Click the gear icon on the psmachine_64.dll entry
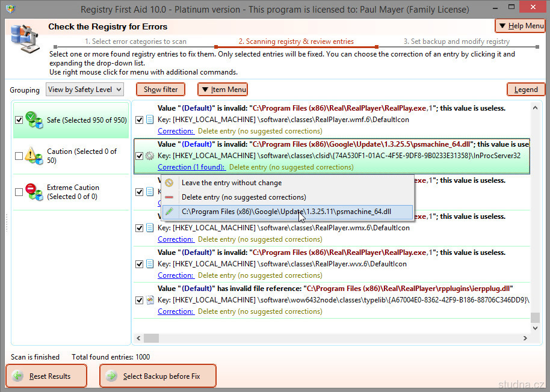This screenshot has height=392, width=550. click(150, 156)
